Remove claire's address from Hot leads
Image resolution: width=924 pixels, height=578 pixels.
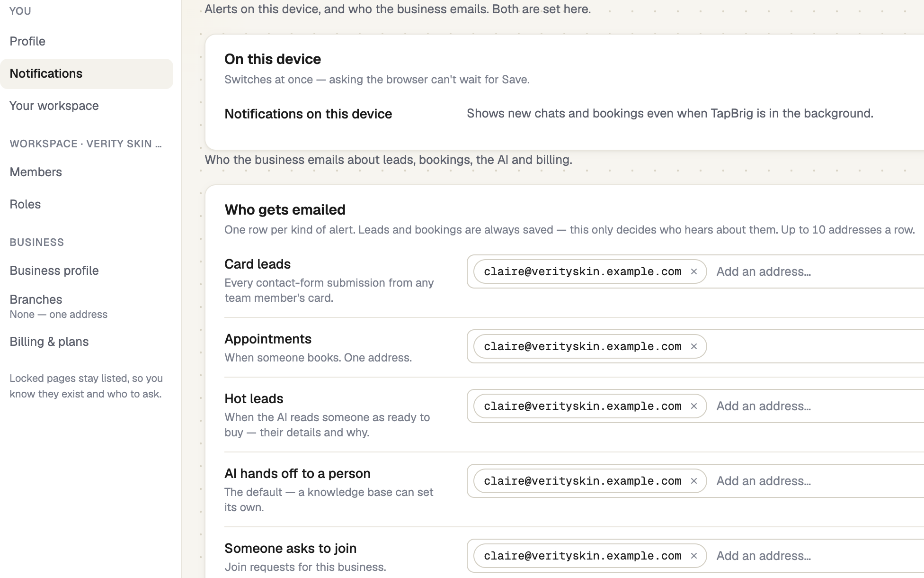click(x=694, y=406)
